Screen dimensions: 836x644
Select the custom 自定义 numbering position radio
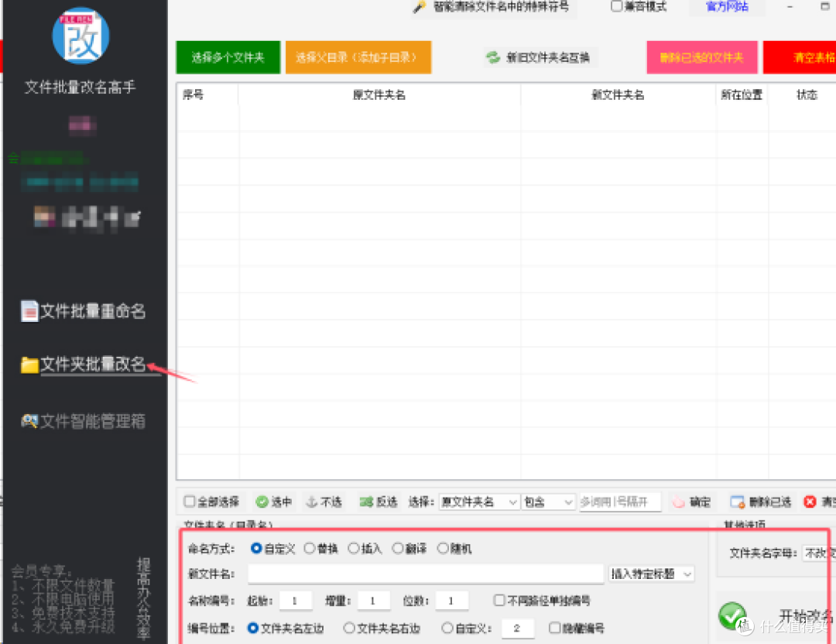pos(447,628)
